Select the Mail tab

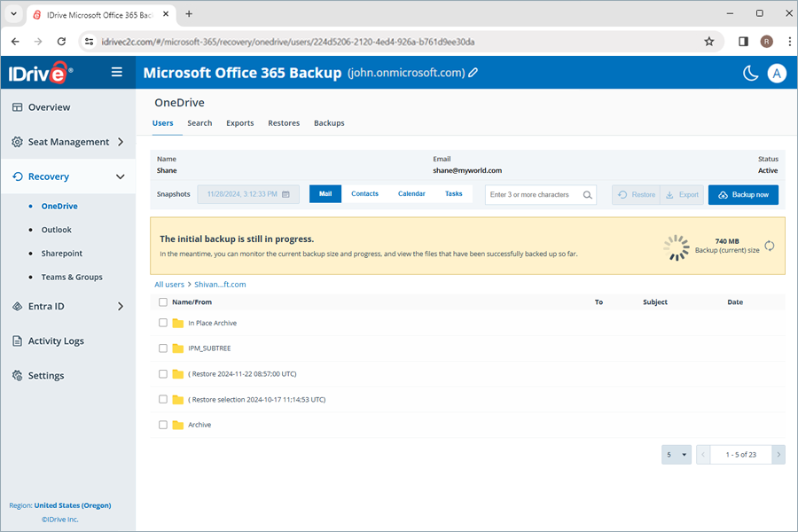325,194
